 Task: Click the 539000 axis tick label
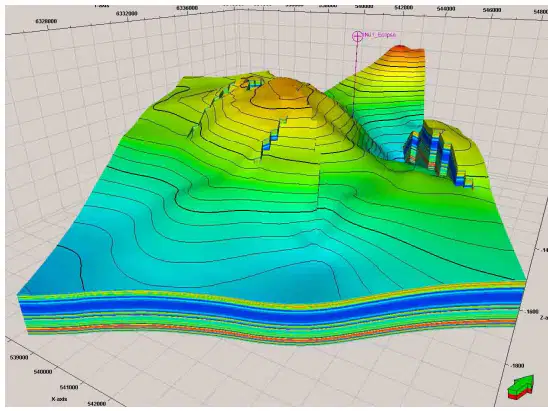[19, 358]
